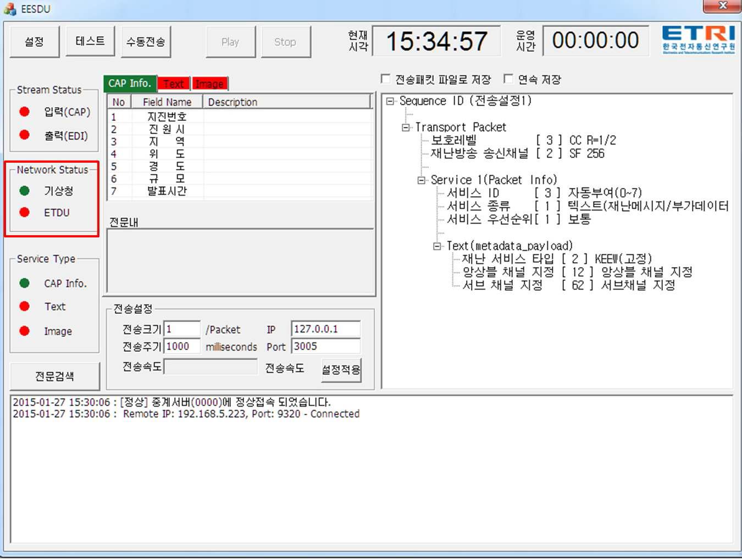
Task: Select 서브 채널 지정 tree item
Action: [x=568, y=286]
